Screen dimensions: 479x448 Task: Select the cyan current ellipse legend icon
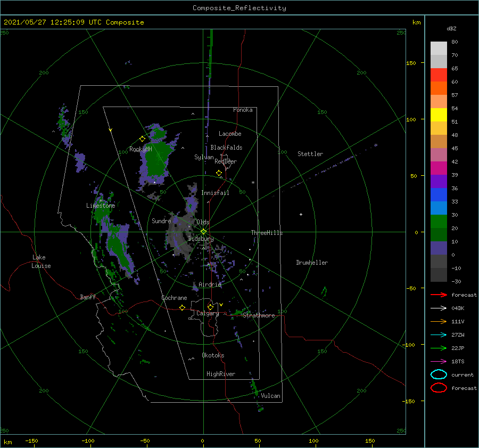point(439,374)
